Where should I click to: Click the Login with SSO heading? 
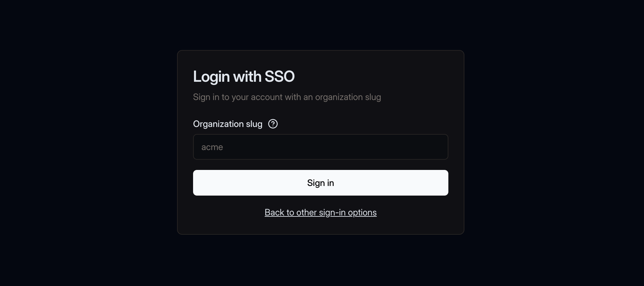244,76
